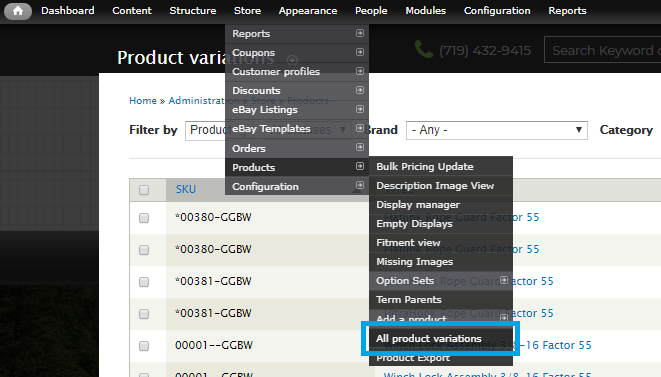Click the expand arrow icon beside Reports submenu

360,33
